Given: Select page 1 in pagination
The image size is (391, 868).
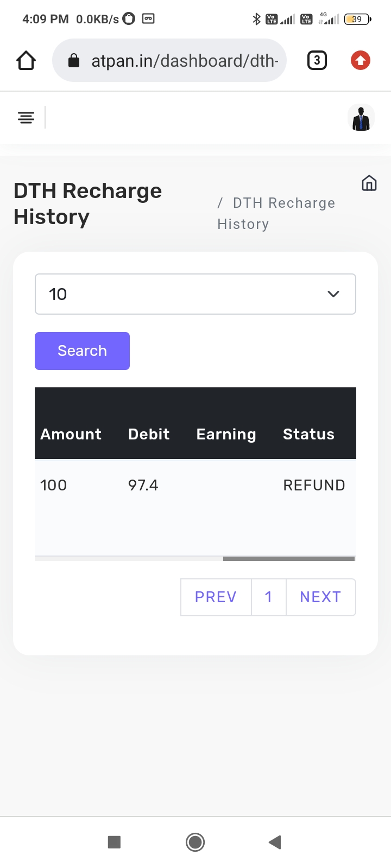Looking at the screenshot, I should [x=268, y=597].
